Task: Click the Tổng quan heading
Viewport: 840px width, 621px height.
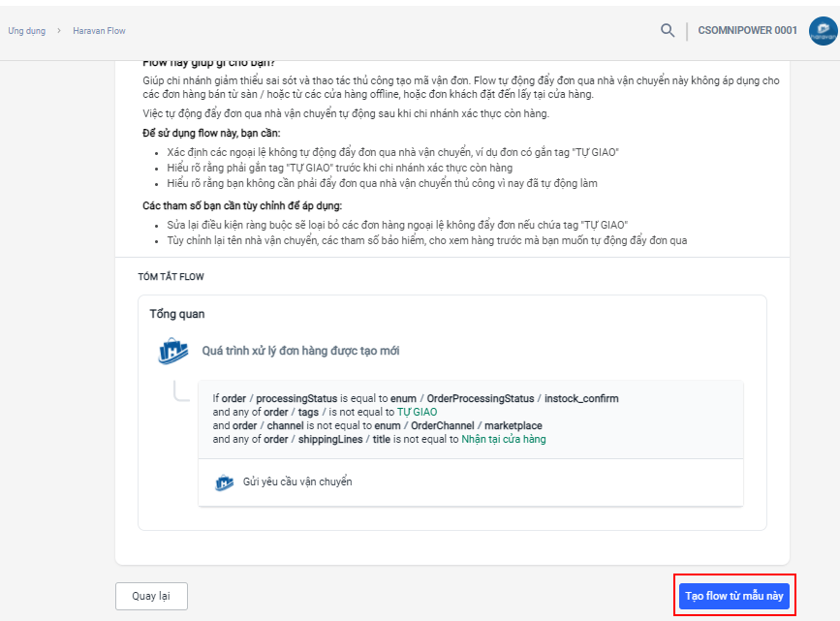Action: click(x=176, y=314)
